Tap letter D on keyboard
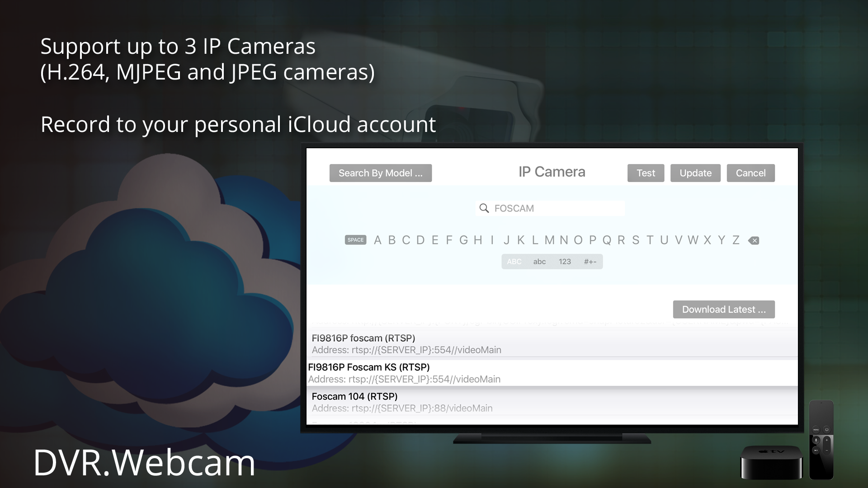Image resolution: width=868 pixels, height=488 pixels. (x=420, y=240)
